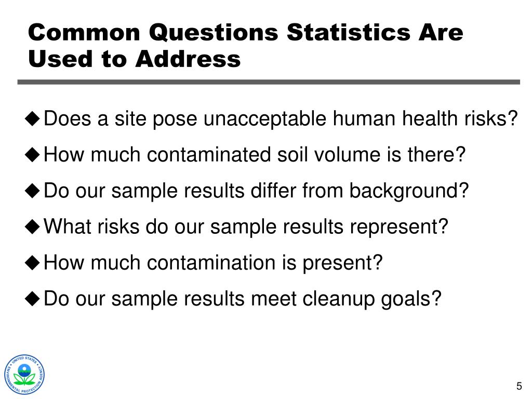Click the slide number 5
Viewport: 532px width, 399px height.
[519, 386]
